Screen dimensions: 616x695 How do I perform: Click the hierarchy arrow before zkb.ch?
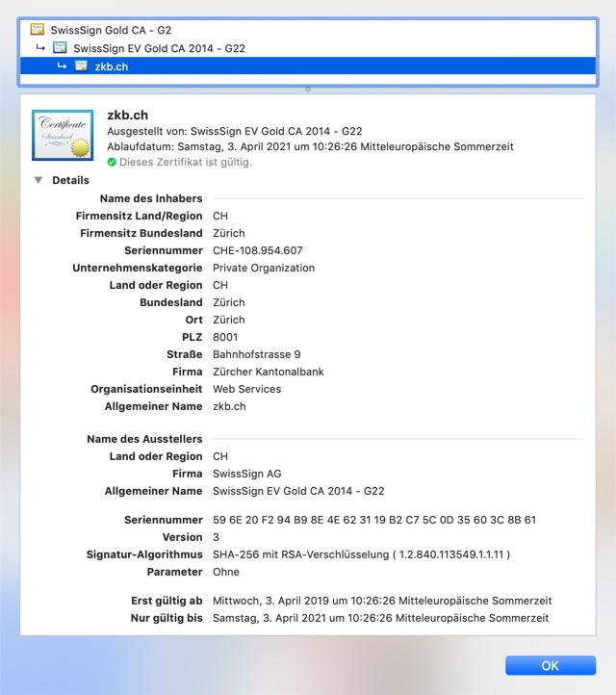tap(62, 66)
